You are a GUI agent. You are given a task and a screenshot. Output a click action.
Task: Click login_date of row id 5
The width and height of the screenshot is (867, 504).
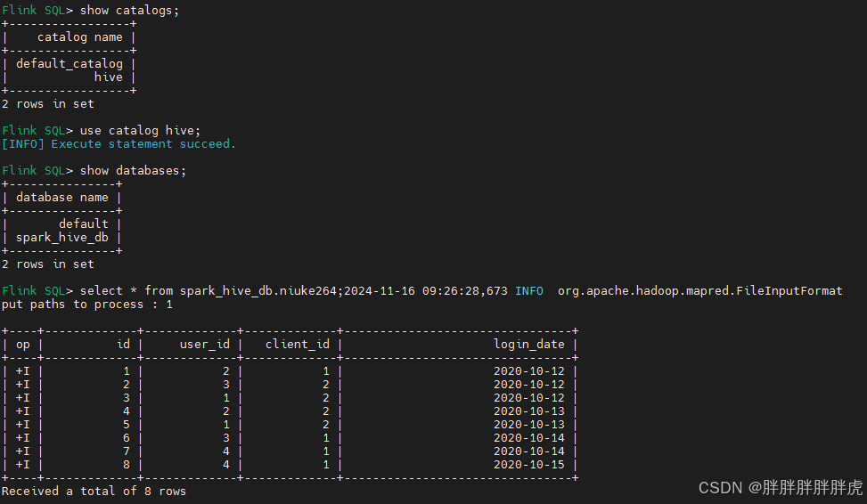[x=529, y=425]
